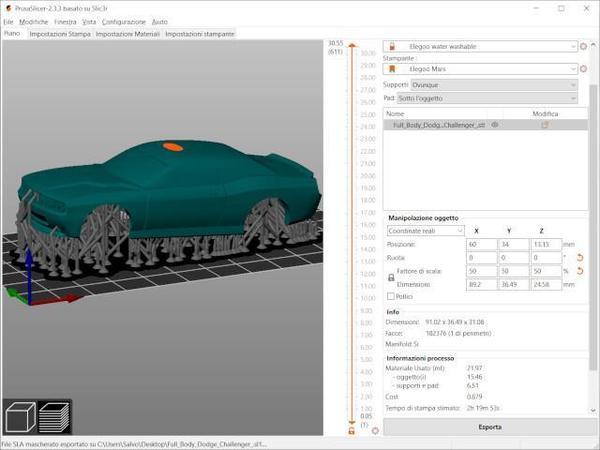Toggle the scale proportion lock icon
Viewport: 600px width, 450px height.
coord(391,278)
